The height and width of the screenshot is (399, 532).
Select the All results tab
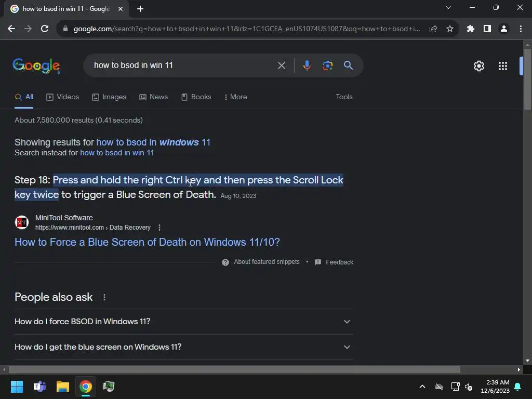(24, 97)
